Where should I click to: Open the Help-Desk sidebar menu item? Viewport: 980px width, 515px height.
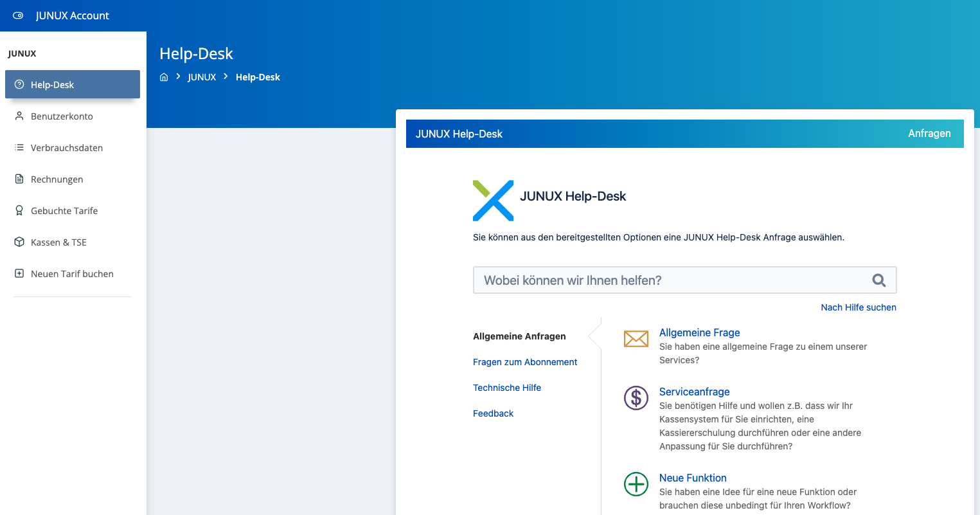(x=73, y=84)
